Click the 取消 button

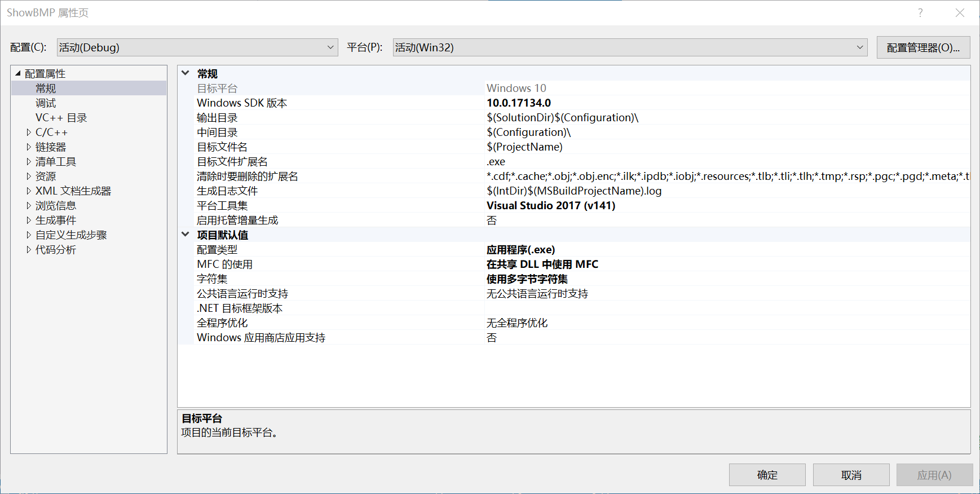[x=851, y=475]
